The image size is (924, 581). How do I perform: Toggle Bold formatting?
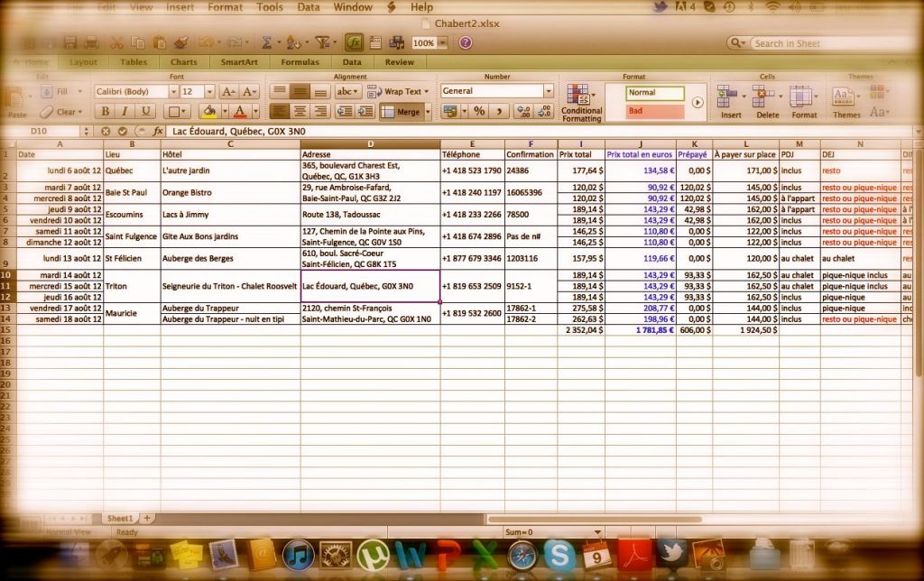[105, 111]
